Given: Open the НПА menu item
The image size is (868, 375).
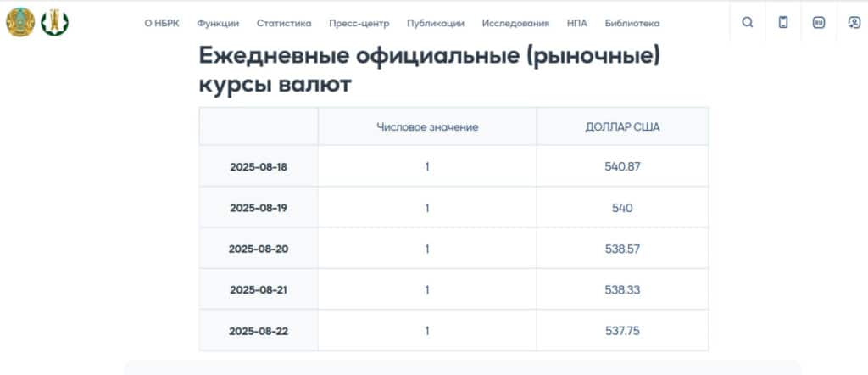Looking at the screenshot, I should click(x=576, y=23).
